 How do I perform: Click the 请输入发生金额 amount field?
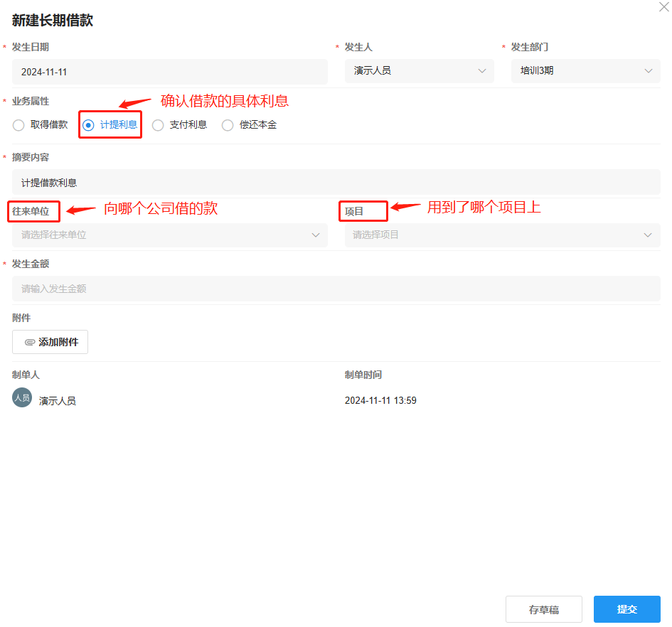[336, 289]
